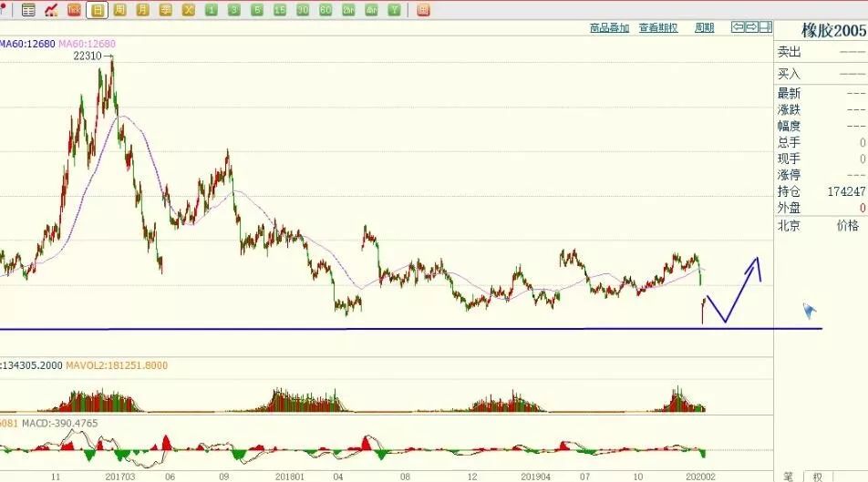
Task: Toggle the side panel layout icon
Action: pos(766,26)
